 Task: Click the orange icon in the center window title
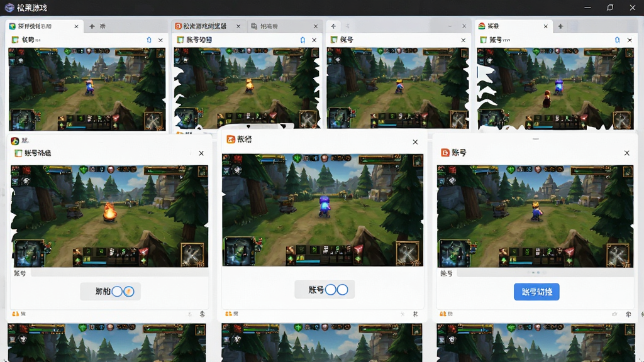(x=231, y=140)
